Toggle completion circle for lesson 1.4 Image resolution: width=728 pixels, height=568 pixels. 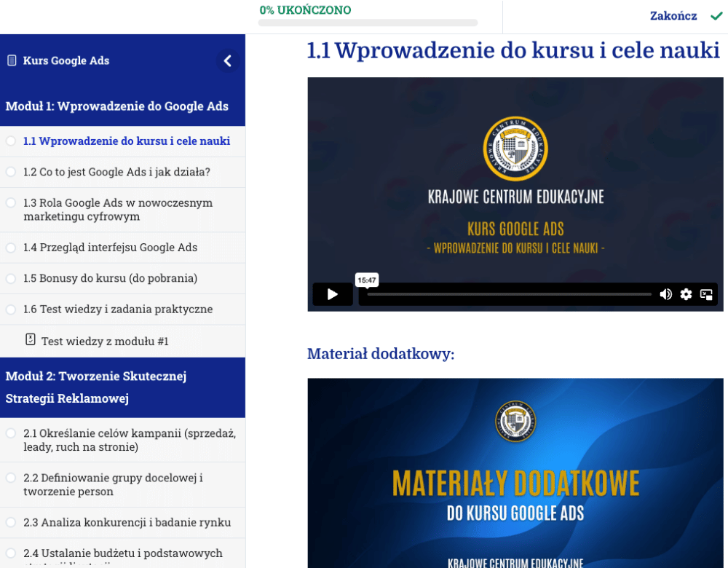[x=11, y=248]
